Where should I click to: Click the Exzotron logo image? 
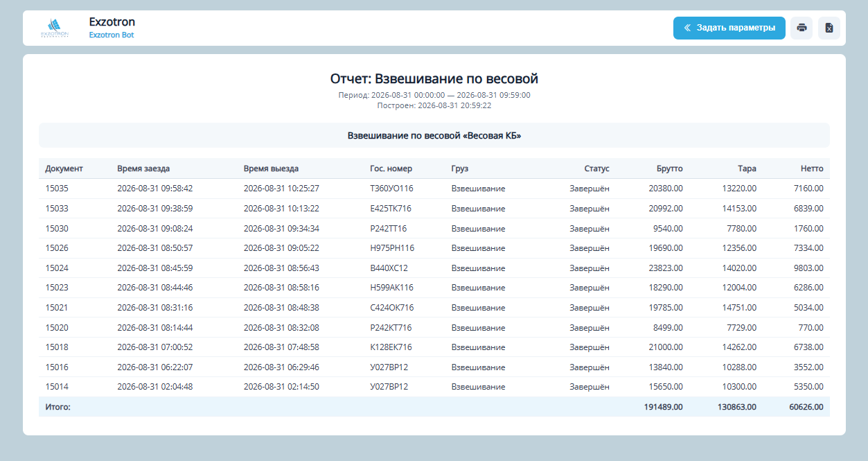click(54, 28)
